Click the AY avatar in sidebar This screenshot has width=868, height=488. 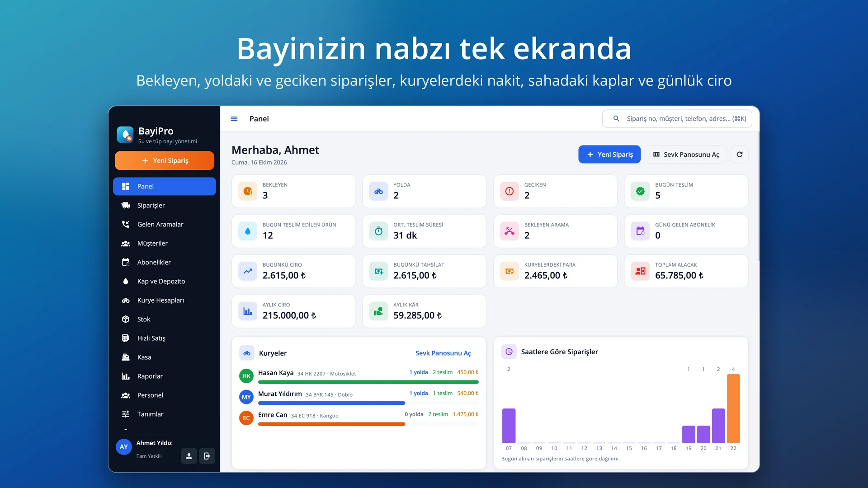click(124, 447)
